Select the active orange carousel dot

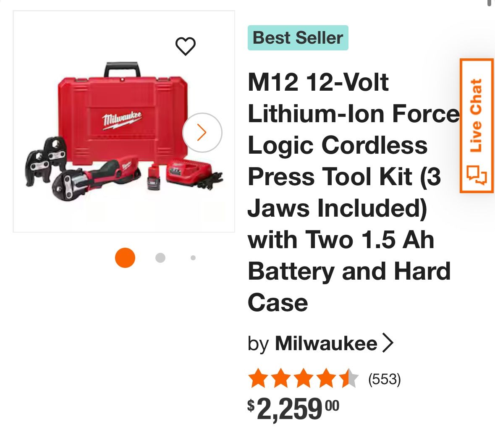125,257
